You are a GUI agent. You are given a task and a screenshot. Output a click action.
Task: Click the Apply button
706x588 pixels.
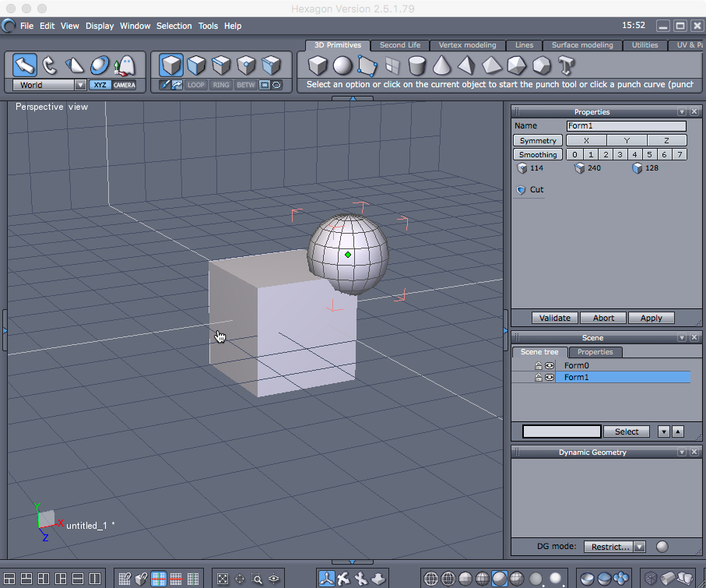pos(651,318)
